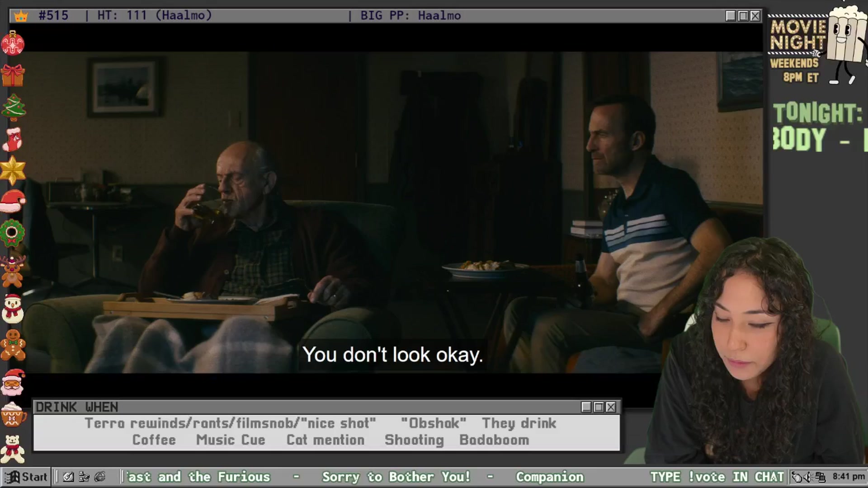Click "Companion" in the taskbar ticker
Image resolution: width=868 pixels, height=488 pixels.
[x=550, y=477]
